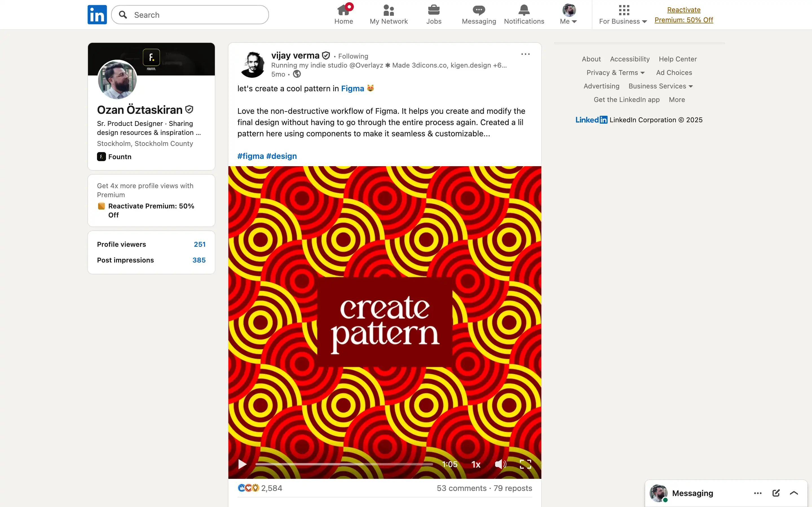
Task: Click Reactivate Premium: 50% Off link
Action: (x=683, y=15)
